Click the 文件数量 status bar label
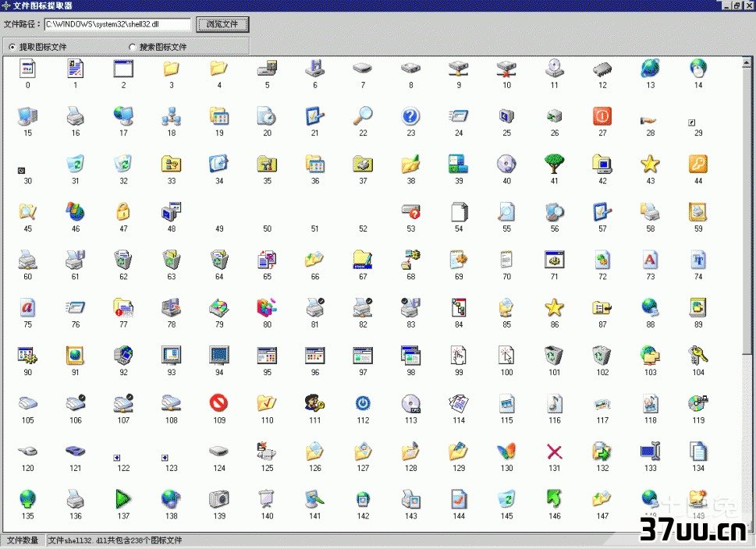 [23, 540]
